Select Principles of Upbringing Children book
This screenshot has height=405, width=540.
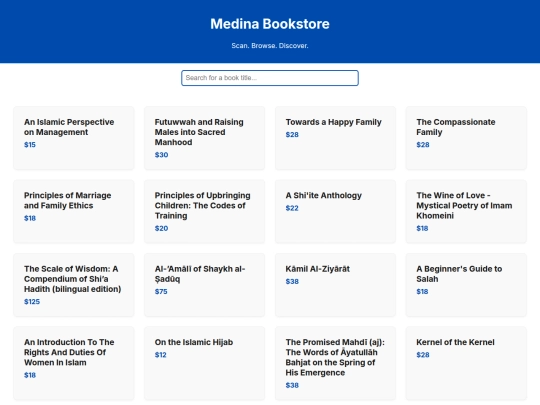[205, 211]
